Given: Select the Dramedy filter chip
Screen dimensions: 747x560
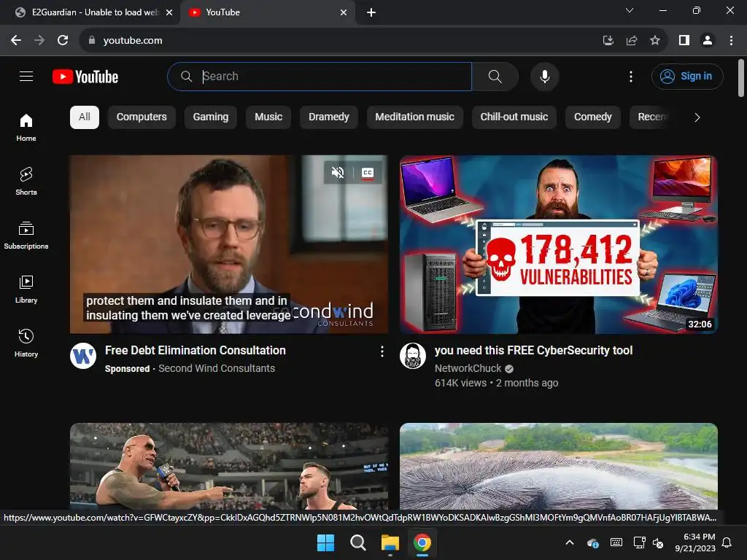Looking at the screenshot, I should pyautogui.click(x=329, y=117).
